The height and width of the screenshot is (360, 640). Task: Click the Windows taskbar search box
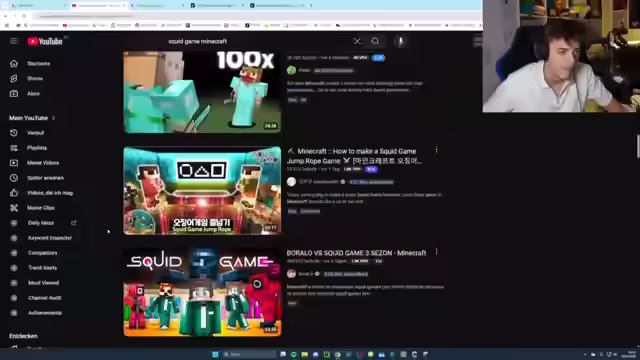tap(249, 354)
